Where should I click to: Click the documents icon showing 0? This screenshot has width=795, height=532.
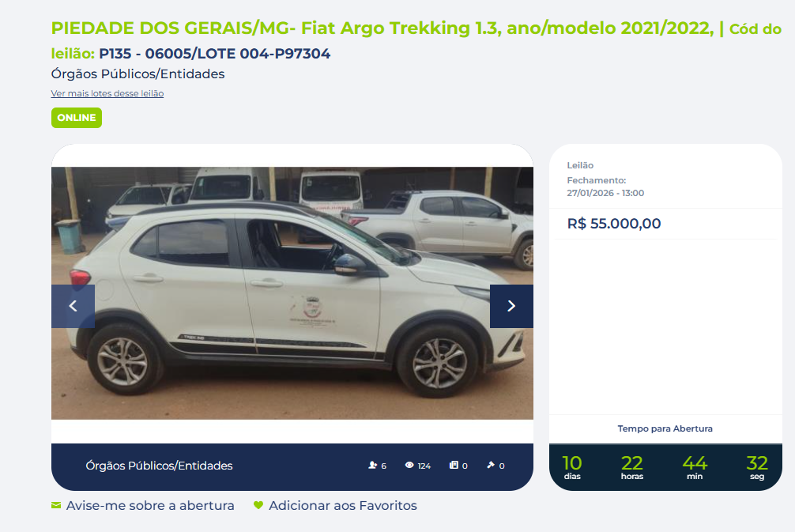[x=454, y=465]
